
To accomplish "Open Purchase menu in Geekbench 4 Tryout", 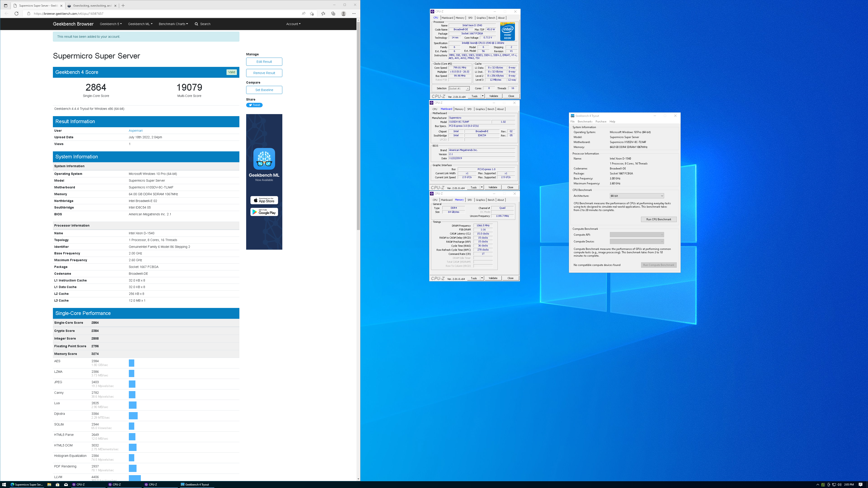I will (x=601, y=122).
